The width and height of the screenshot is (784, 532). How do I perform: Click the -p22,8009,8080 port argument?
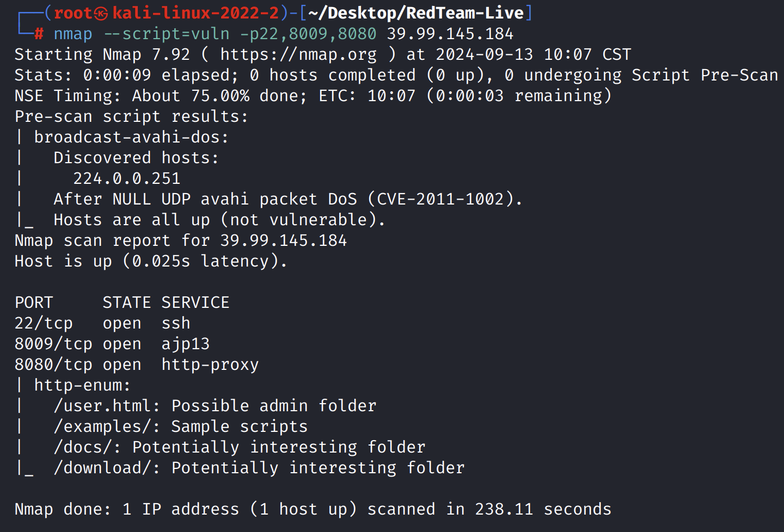click(308, 34)
